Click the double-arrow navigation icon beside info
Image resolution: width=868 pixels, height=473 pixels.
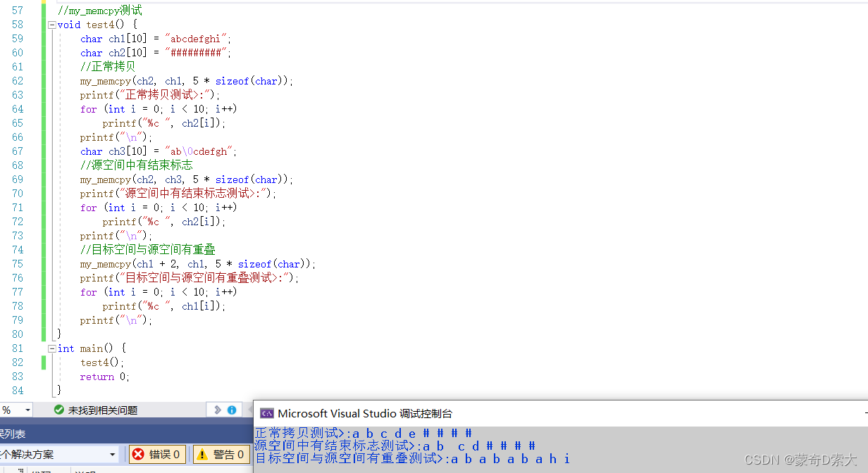(x=218, y=410)
